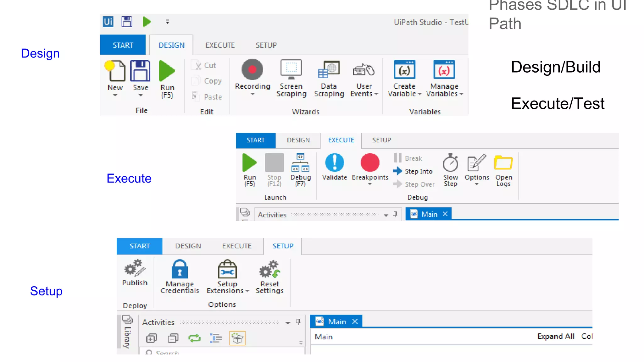The image size is (644, 362).
Task: Click Expand All link
Action: [x=556, y=336]
